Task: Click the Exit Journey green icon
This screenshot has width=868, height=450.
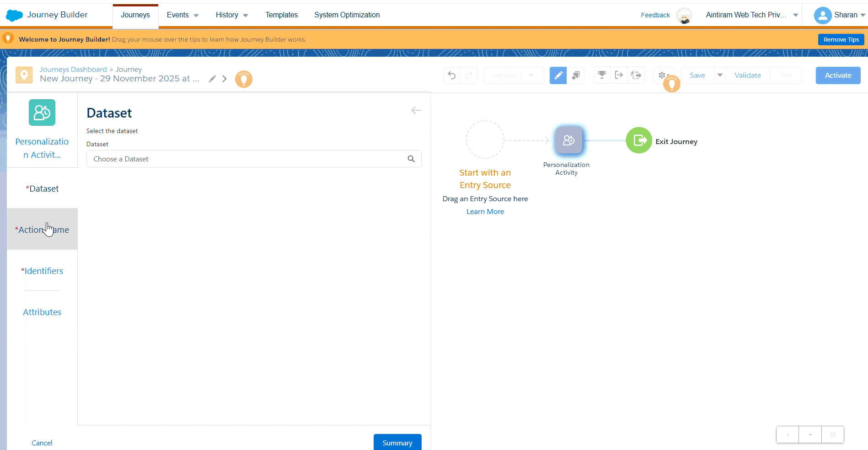Action: tap(639, 140)
